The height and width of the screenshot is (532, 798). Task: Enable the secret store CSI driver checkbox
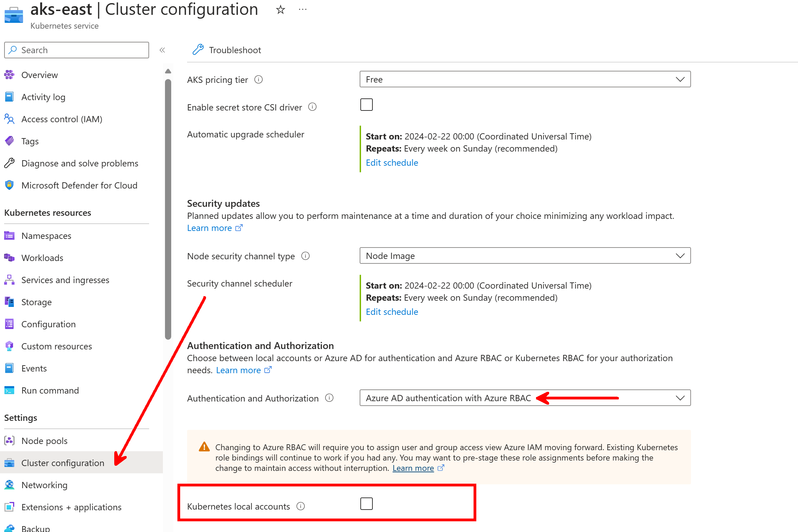366,105
